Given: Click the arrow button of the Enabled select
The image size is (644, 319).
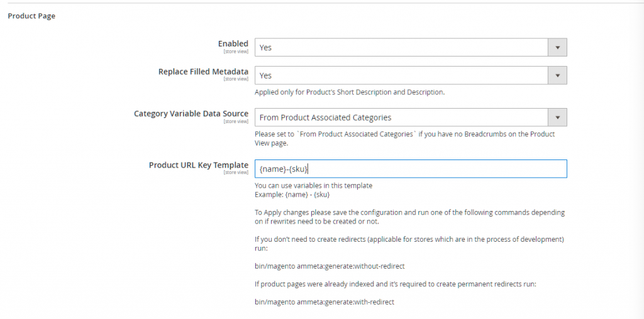Looking at the screenshot, I should [x=557, y=47].
